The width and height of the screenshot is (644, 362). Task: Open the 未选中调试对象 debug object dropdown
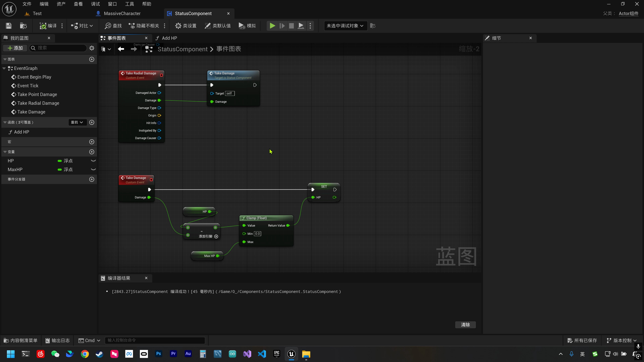[345, 26]
